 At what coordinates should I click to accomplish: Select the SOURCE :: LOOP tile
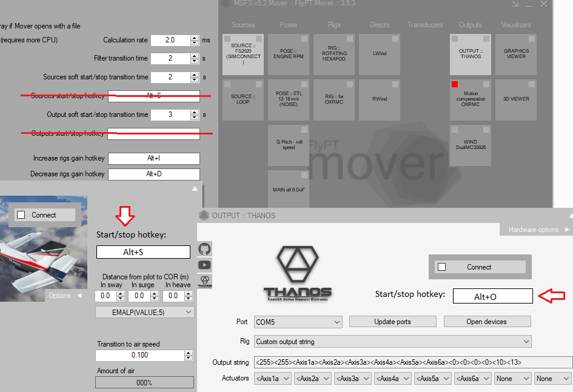click(243, 99)
